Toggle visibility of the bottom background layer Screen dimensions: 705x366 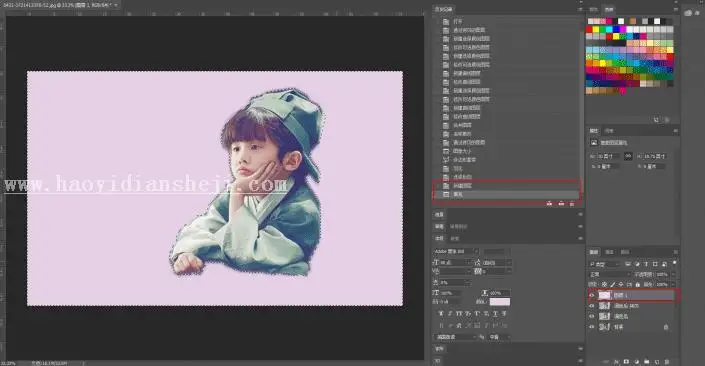(592, 327)
